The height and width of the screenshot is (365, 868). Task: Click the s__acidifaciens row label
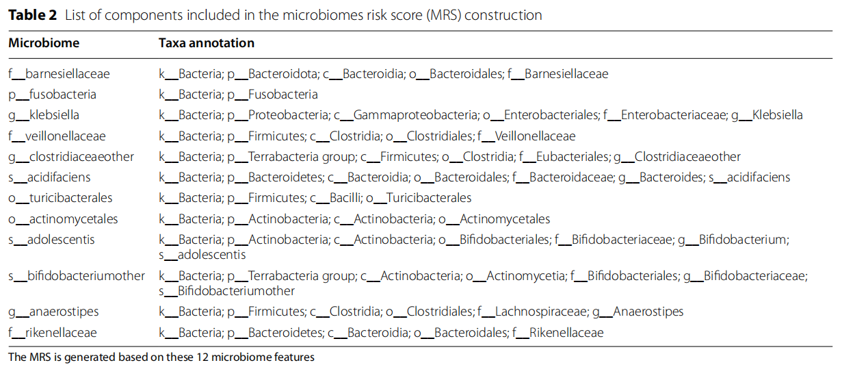49,177
